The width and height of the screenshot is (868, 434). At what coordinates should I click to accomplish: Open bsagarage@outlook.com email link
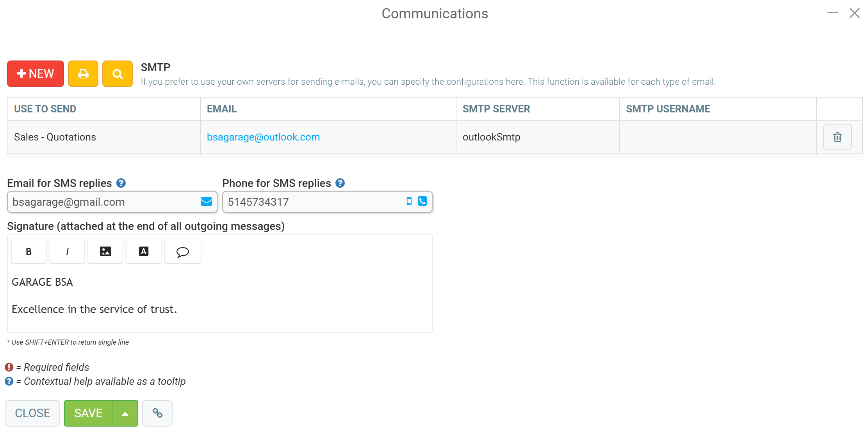click(x=263, y=137)
